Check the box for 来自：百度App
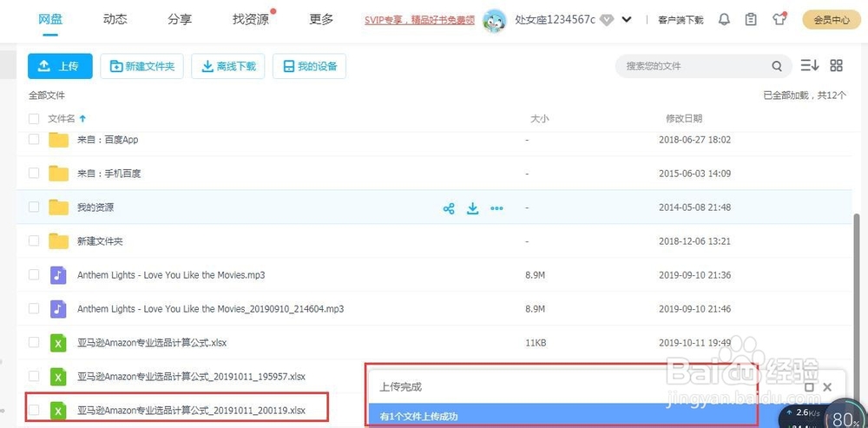 [x=34, y=140]
